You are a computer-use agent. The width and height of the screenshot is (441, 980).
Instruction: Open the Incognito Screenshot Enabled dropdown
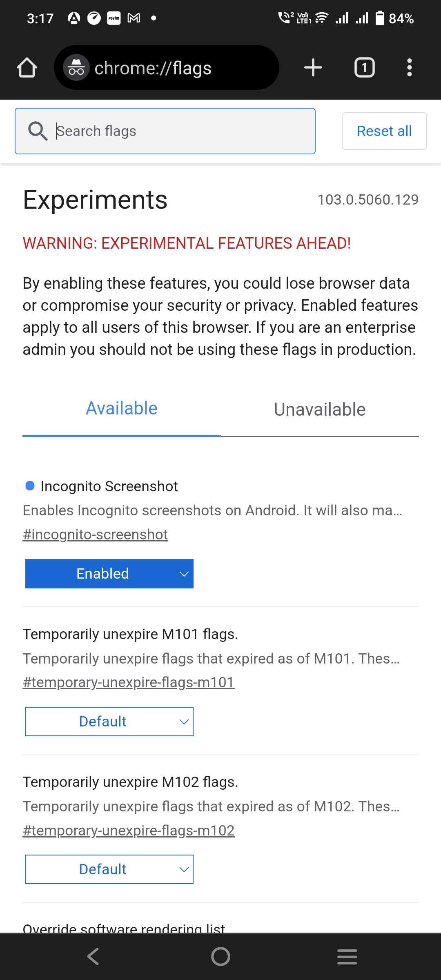click(109, 574)
